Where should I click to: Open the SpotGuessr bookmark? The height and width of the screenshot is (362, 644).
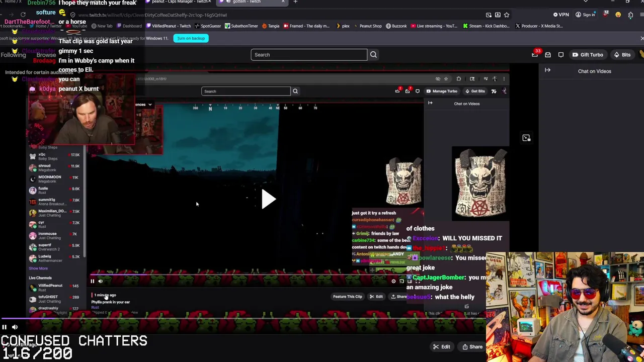click(208, 26)
